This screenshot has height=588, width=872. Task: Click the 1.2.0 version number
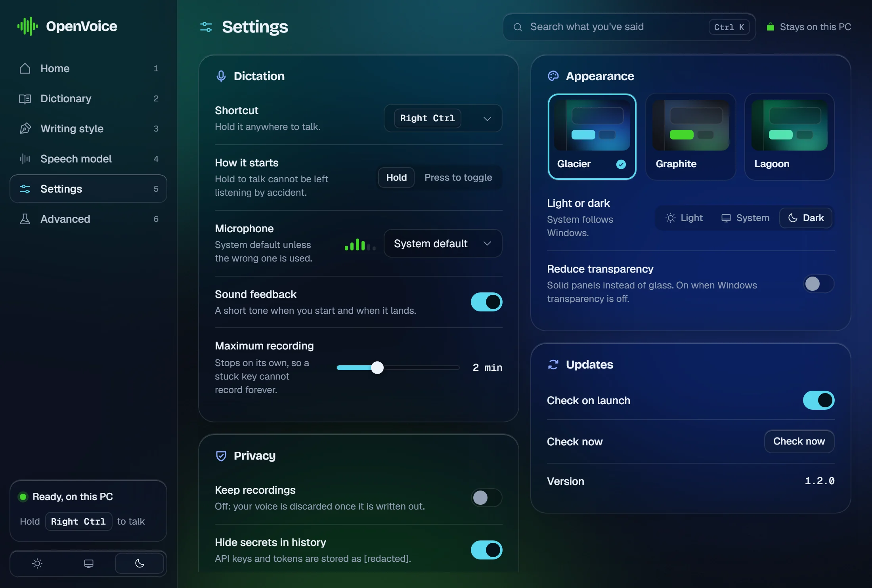(820, 481)
